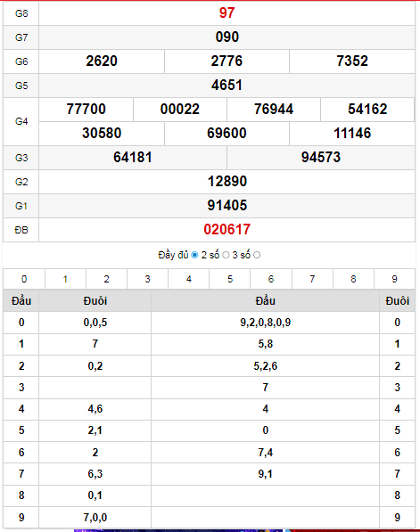Click the G8 prize number 97
Image resolution: width=420 pixels, height=532 pixels.
pyautogui.click(x=226, y=12)
